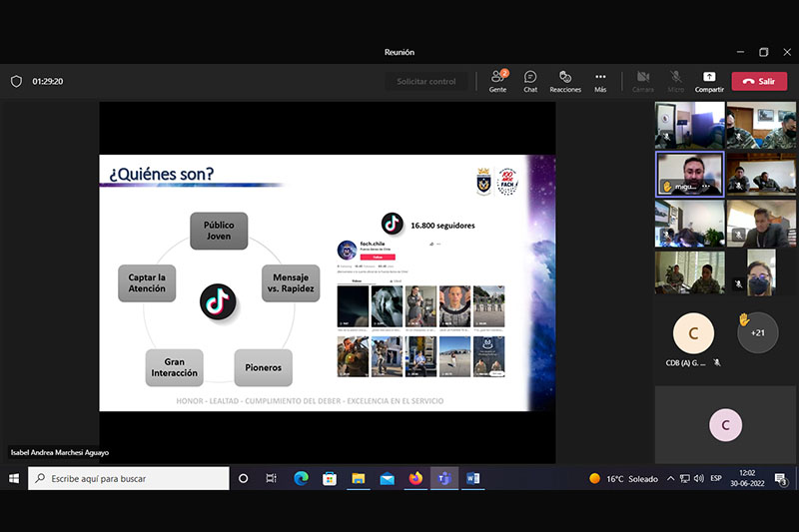The height and width of the screenshot is (532, 799).
Task: Open the taskbar volume control
Action: (698, 478)
